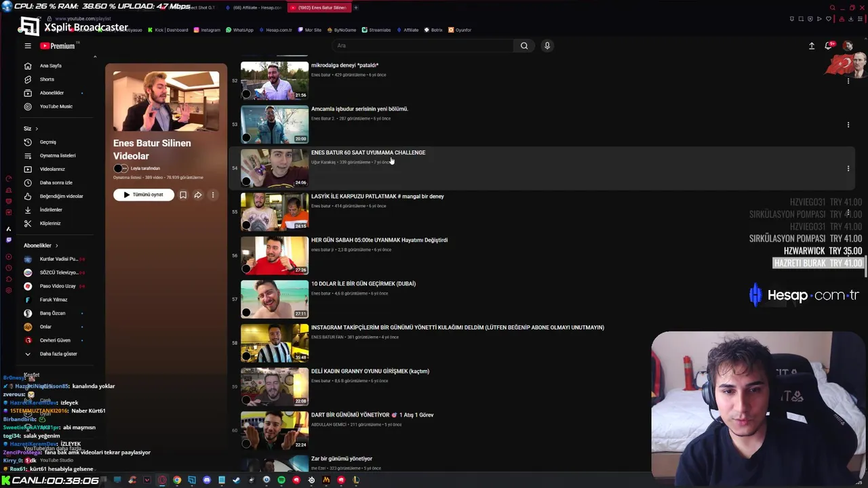Open Oynatma listeleri

tap(58, 156)
